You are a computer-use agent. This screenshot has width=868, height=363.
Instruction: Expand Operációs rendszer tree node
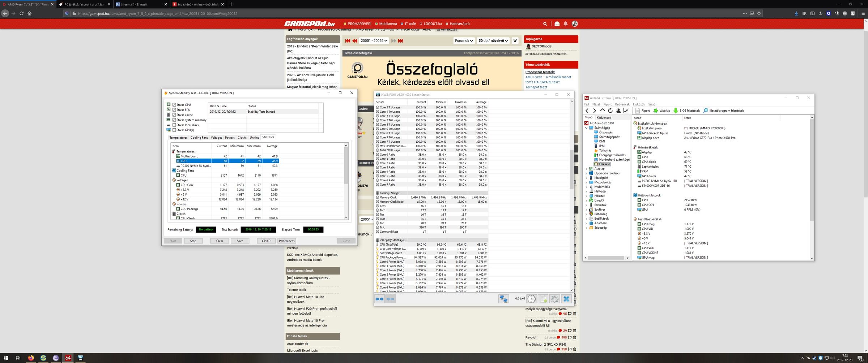click(x=586, y=173)
